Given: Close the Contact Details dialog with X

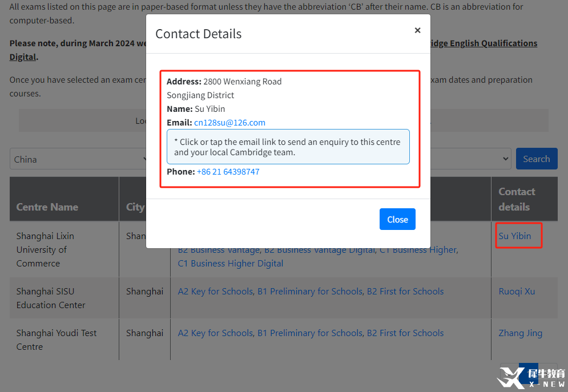Looking at the screenshot, I should (x=417, y=30).
